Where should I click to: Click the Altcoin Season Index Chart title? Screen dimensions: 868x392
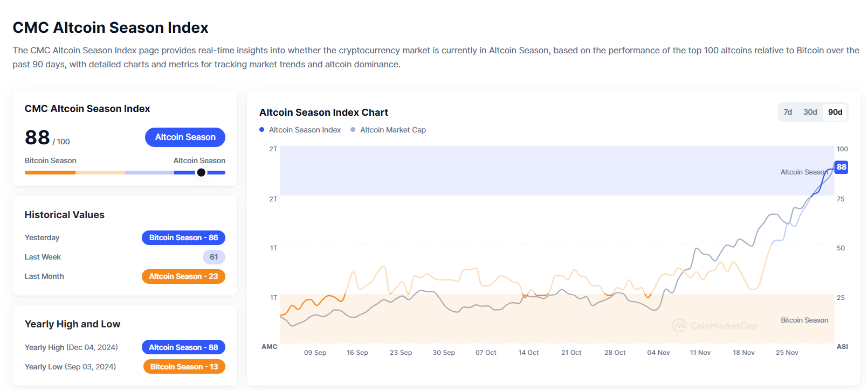(x=323, y=113)
